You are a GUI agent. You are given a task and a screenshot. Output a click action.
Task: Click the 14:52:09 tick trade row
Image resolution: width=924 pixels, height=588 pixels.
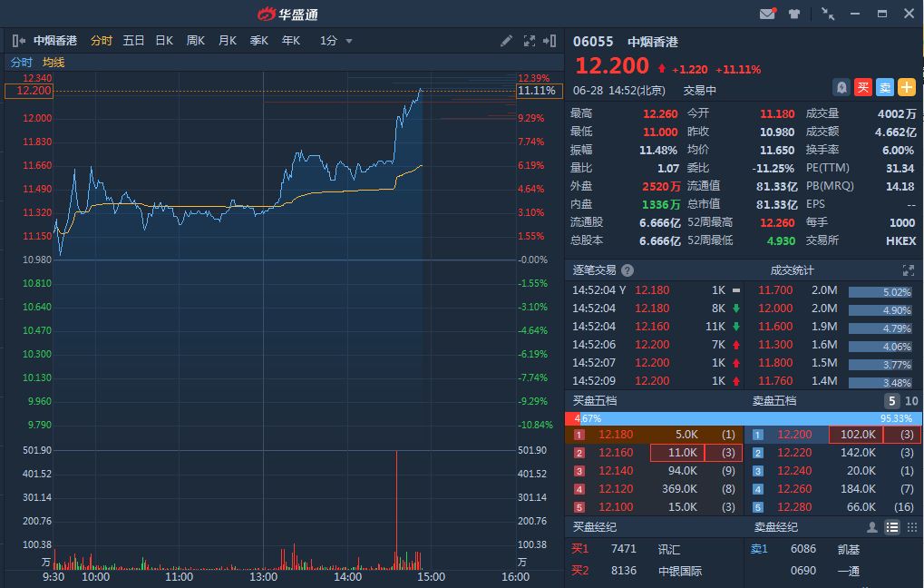656,381
